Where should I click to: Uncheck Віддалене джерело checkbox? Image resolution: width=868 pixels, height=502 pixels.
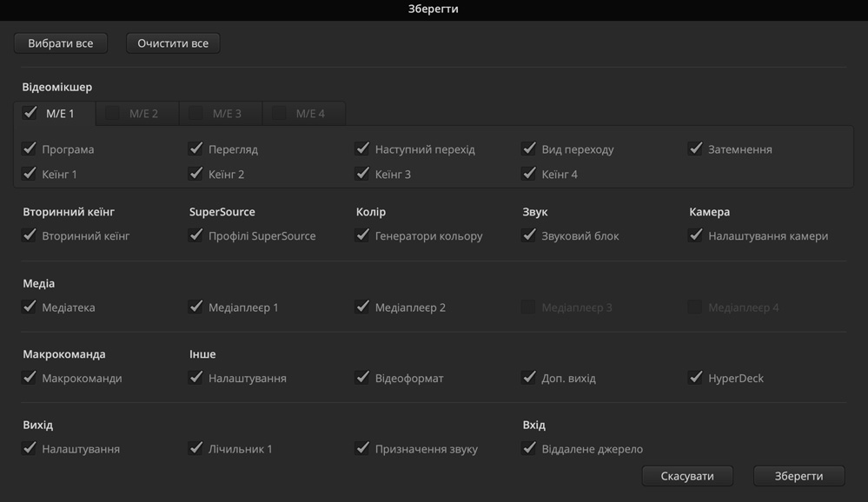(x=529, y=449)
